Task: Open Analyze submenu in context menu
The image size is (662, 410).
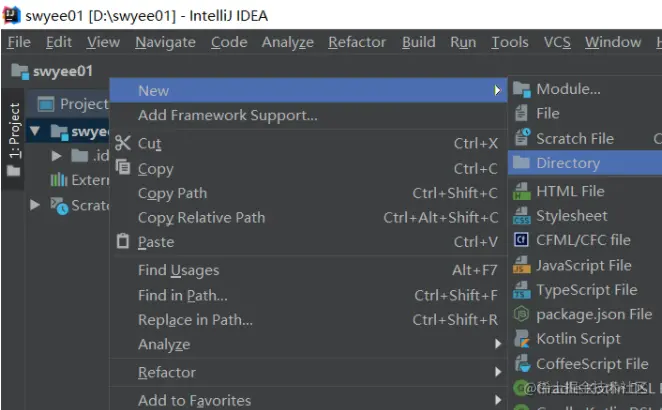Action: pyautogui.click(x=308, y=345)
